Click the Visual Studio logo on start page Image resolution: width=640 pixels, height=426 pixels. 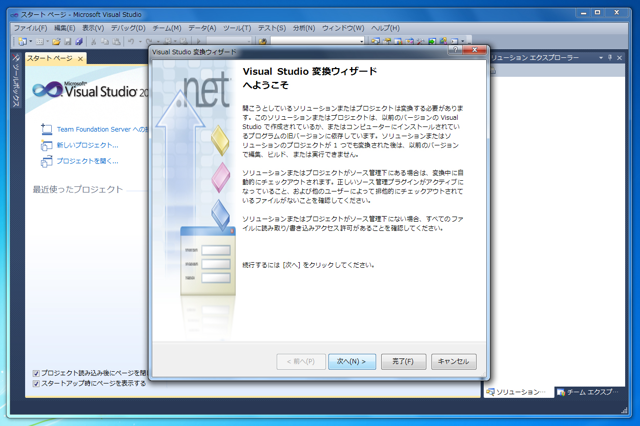point(91,90)
